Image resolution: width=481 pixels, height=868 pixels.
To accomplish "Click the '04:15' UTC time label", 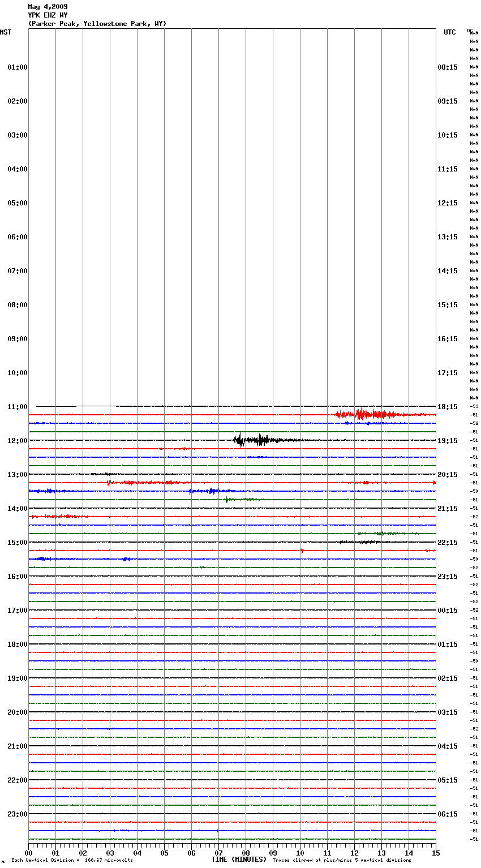I will coord(448,746).
